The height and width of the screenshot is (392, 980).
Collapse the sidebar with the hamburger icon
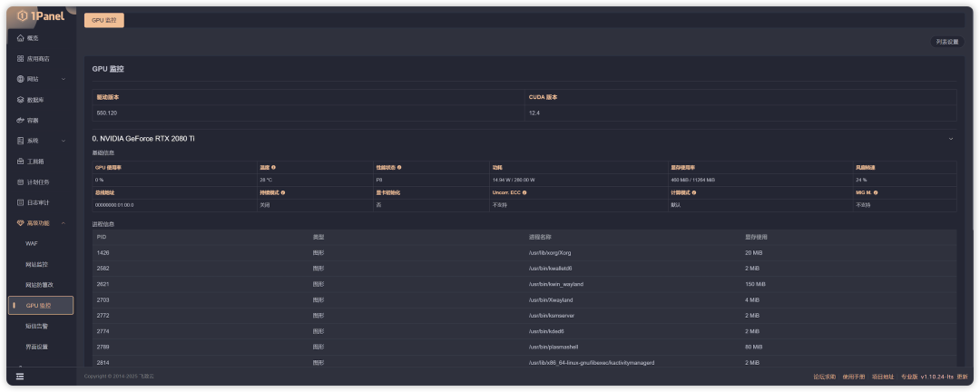point(20,377)
